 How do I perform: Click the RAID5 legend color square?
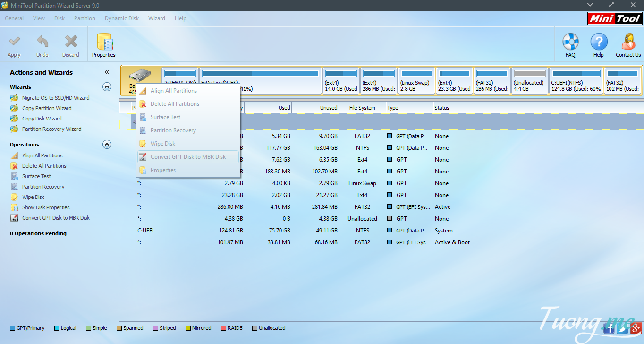[x=223, y=328]
